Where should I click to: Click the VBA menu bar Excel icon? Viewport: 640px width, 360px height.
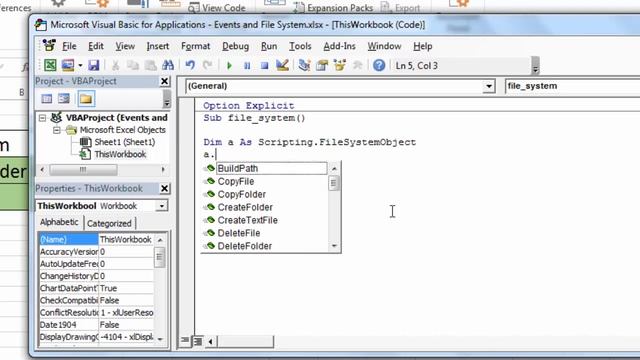coord(49,45)
